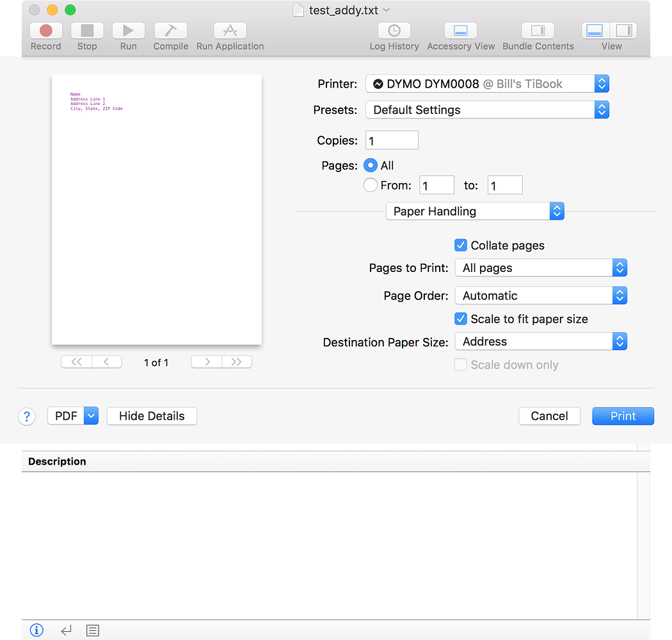Run the script with the play icon
This screenshot has height=640, width=672.
coord(128,31)
